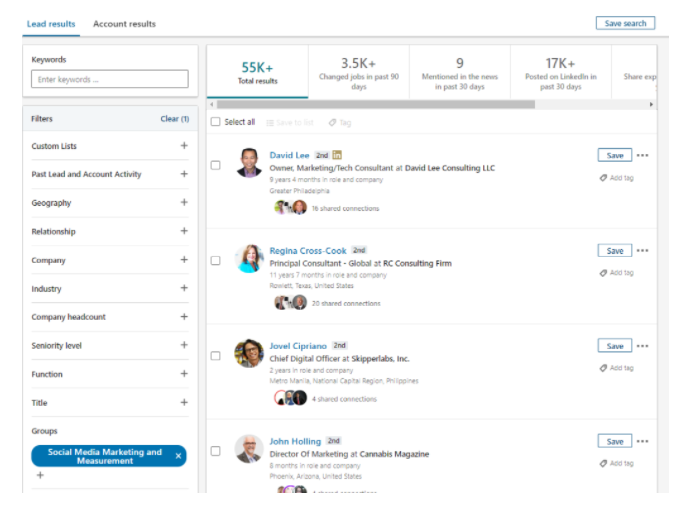Open more options for John Holling

[x=643, y=441]
